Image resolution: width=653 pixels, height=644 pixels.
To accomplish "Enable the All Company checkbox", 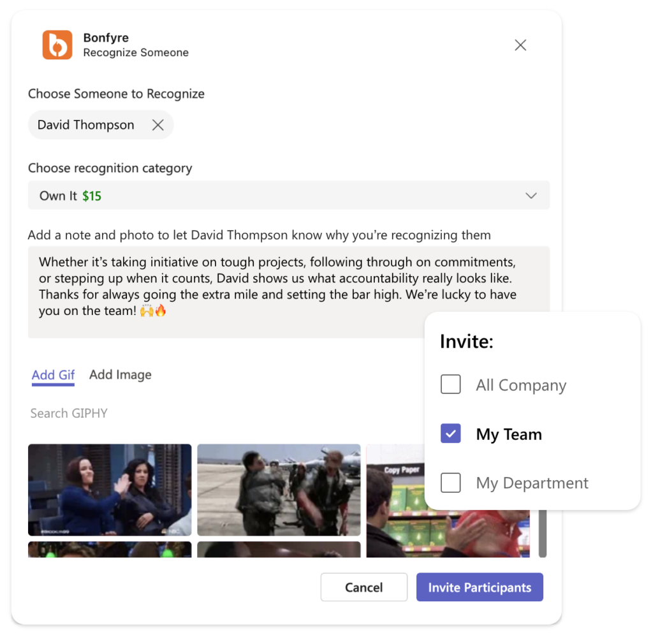I will click(451, 384).
